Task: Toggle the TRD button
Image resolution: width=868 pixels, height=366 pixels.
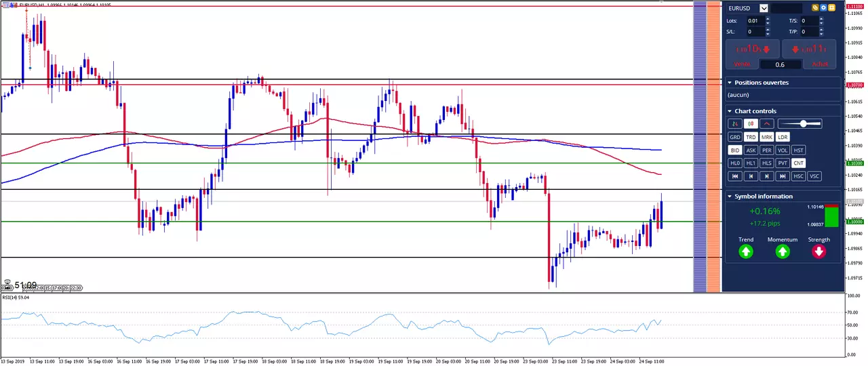Action: pos(751,137)
